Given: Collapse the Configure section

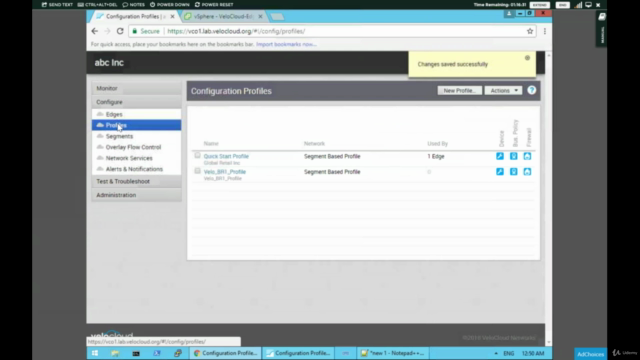Looking at the screenshot, I should pos(136,102).
